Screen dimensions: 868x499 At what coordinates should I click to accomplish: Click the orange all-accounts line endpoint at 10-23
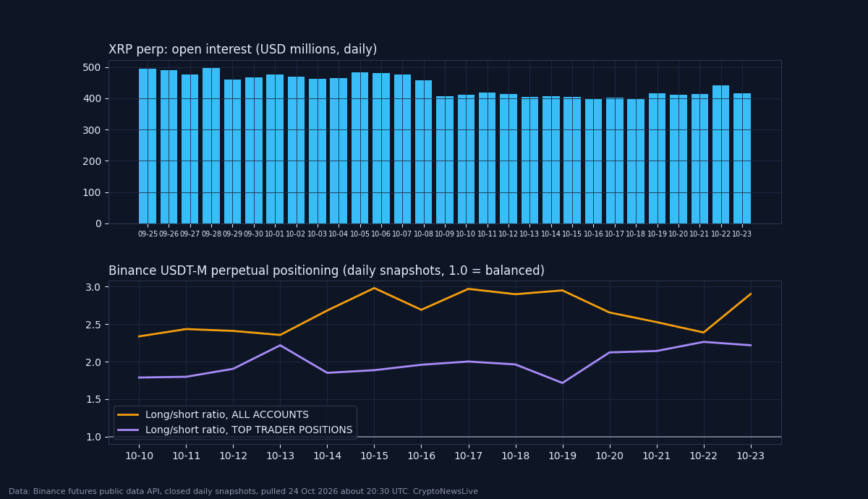(x=751, y=294)
